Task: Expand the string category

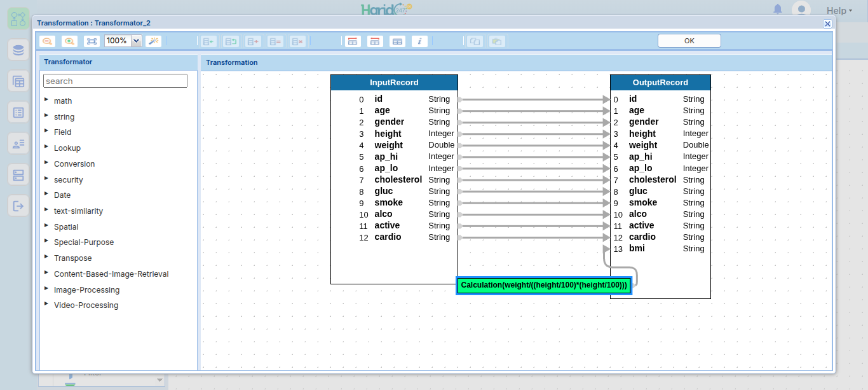Action: (47, 116)
